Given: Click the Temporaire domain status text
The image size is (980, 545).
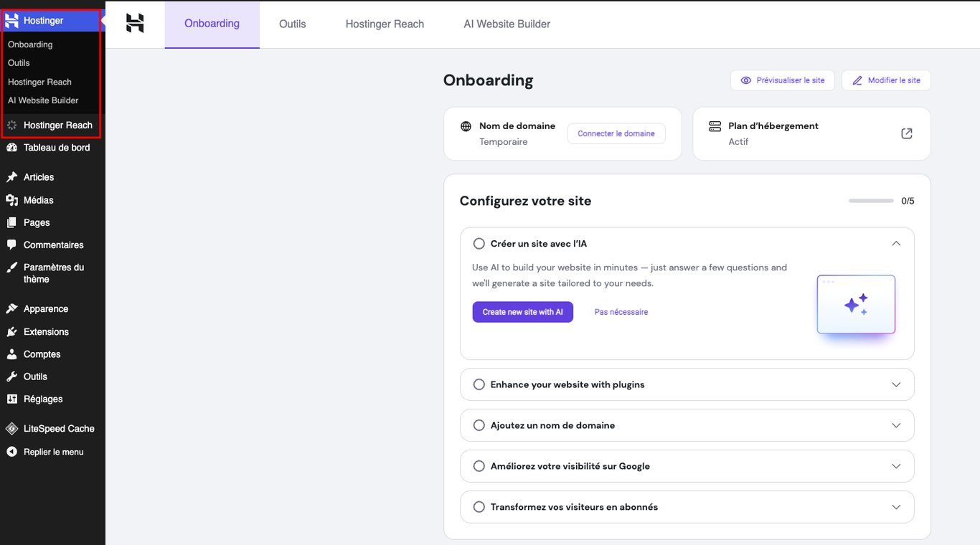Looking at the screenshot, I should pyautogui.click(x=504, y=142).
